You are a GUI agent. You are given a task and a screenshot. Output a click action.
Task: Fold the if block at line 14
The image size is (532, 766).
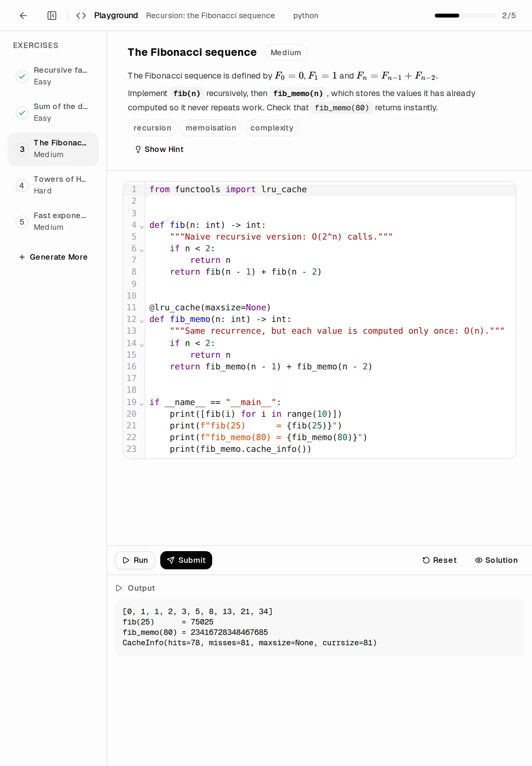[142, 345]
